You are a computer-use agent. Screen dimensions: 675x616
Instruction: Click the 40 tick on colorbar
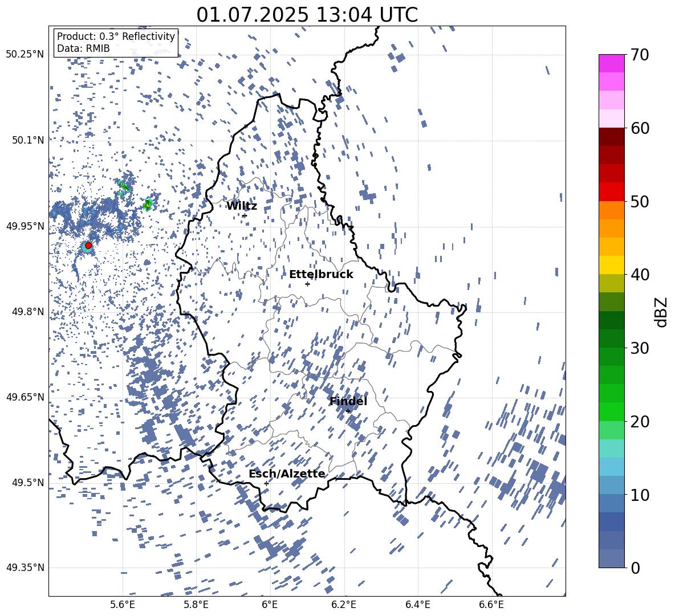[x=640, y=275]
